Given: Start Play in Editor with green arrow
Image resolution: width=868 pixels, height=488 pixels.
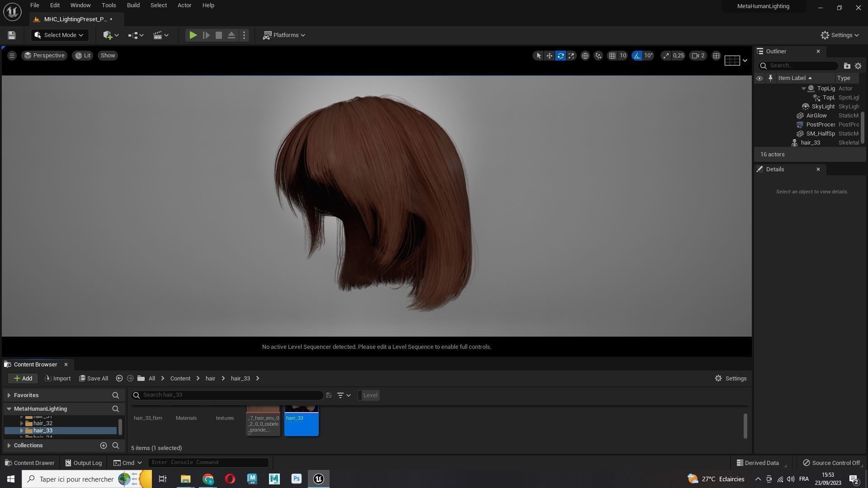Looking at the screenshot, I should 193,35.
